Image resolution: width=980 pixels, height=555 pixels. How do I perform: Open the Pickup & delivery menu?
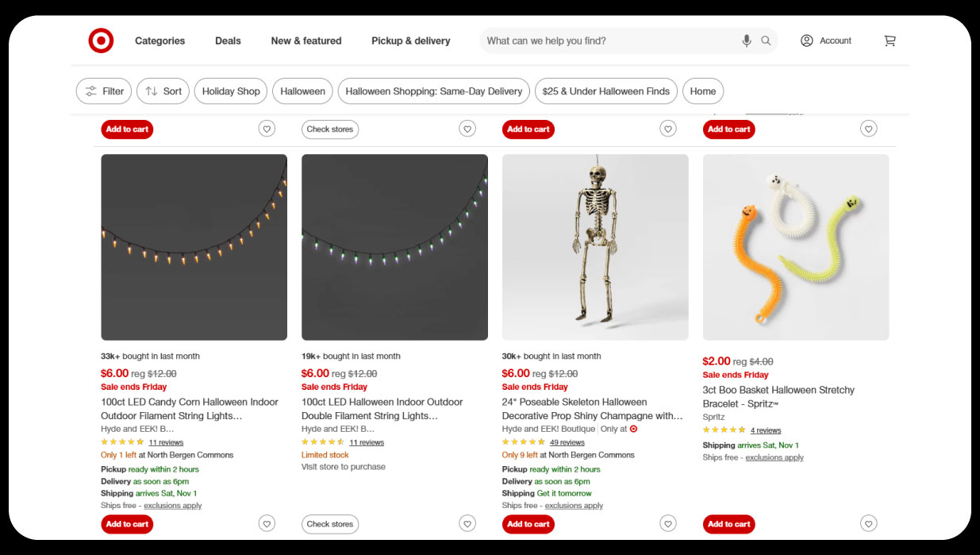tap(410, 40)
